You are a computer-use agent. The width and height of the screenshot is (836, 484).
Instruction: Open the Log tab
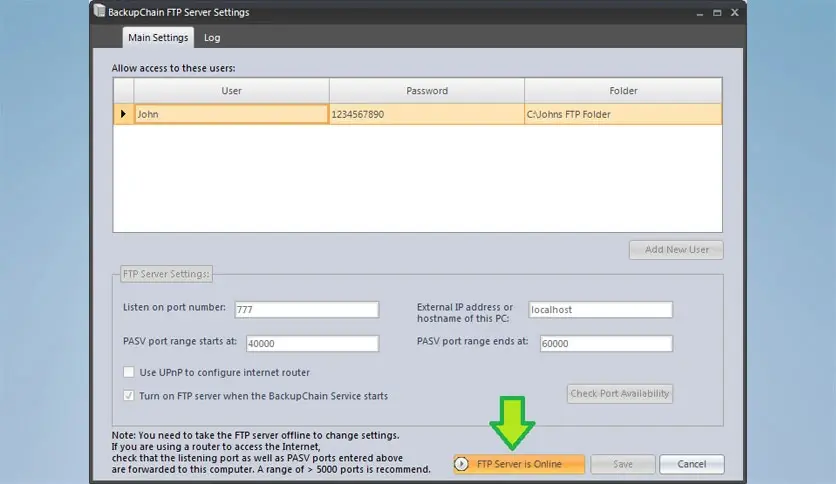(x=212, y=38)
